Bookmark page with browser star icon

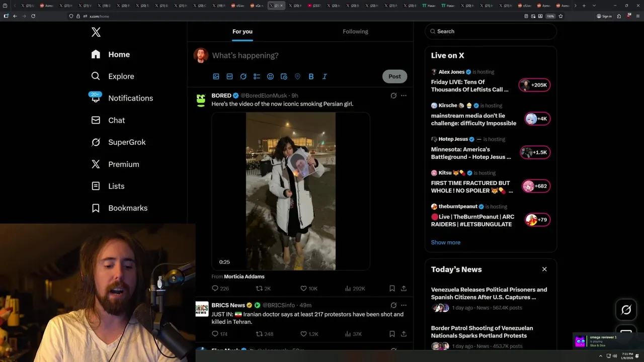pos(560,16)
